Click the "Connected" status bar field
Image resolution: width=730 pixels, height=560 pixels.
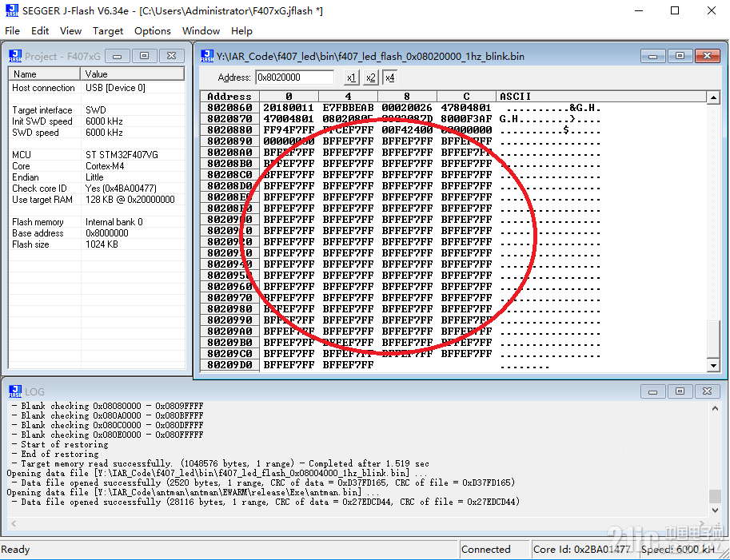(494, 550)
